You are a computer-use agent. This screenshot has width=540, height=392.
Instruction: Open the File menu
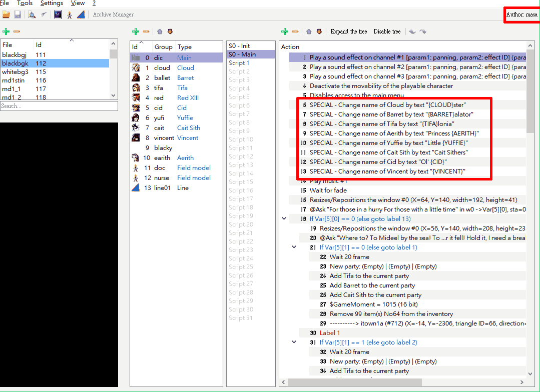click(x=5, y=3)
